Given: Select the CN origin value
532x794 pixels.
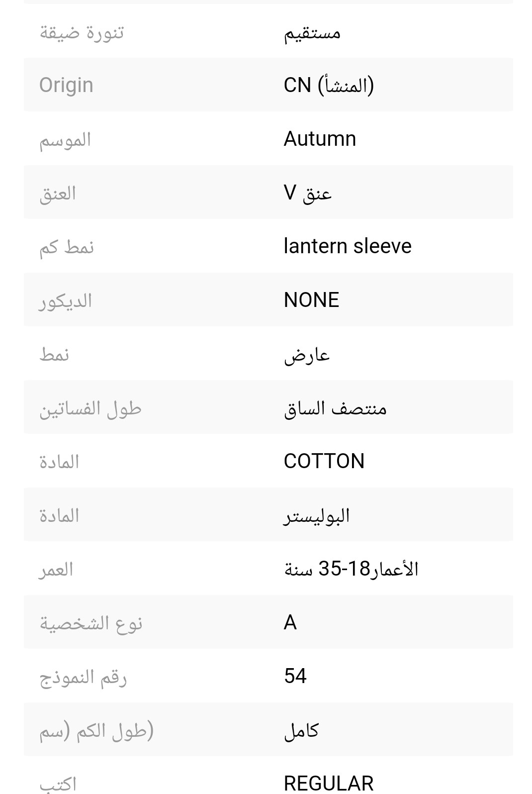Looking at the screenshot, I should coord(328,85).
